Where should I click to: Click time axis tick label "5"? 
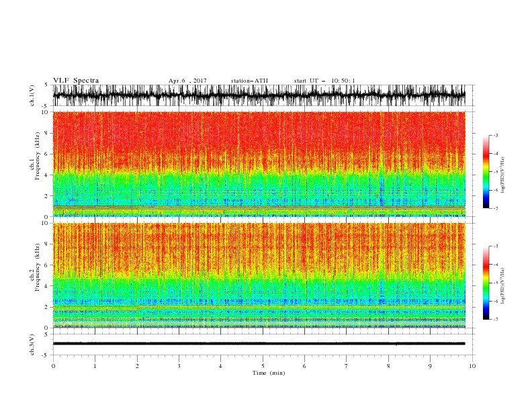coord(263,366)
